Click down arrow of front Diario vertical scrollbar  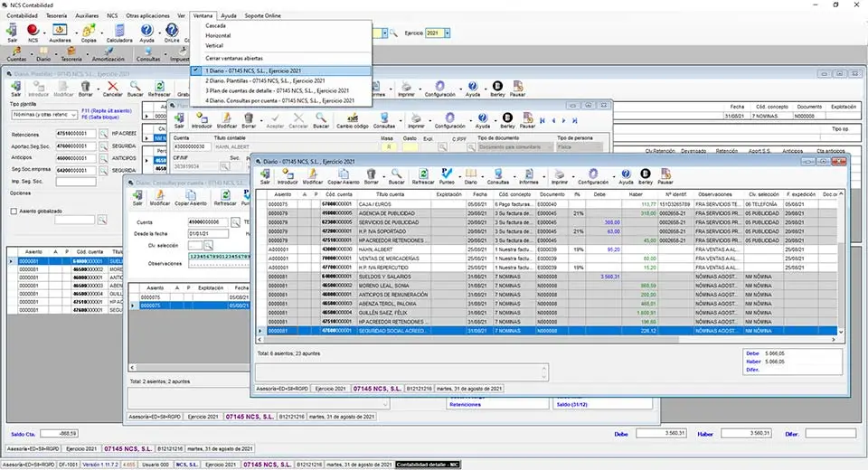coord(841,332)
